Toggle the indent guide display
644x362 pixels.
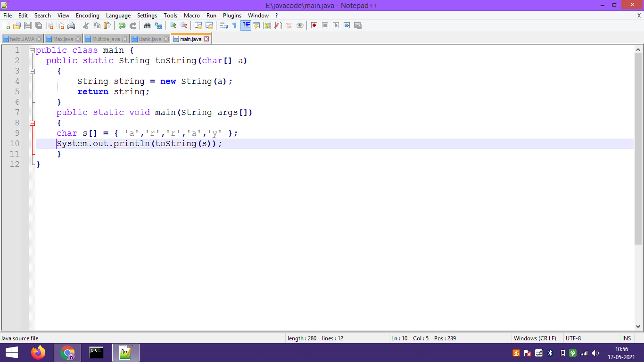[x=246, y=25]
